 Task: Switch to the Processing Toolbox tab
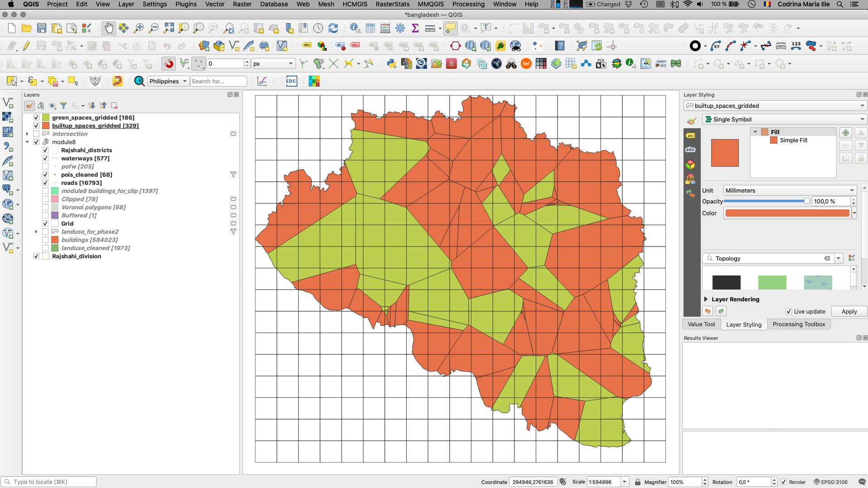[799, 324]
